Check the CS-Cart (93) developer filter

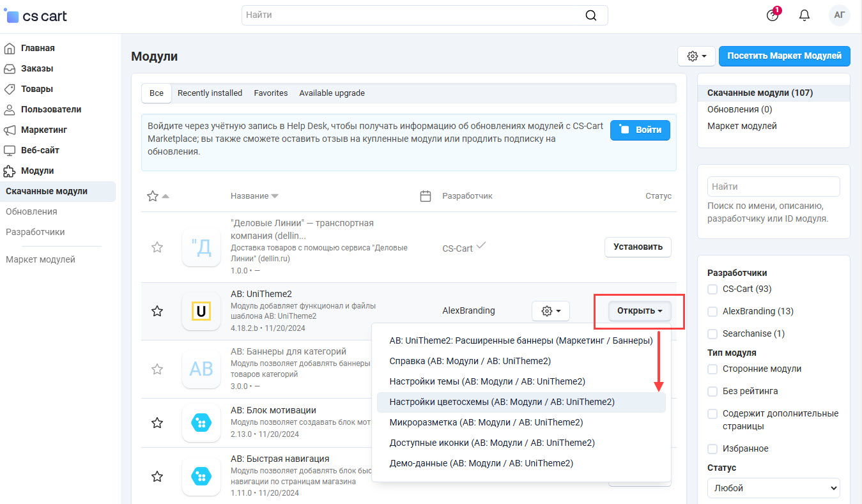point(712,289)
